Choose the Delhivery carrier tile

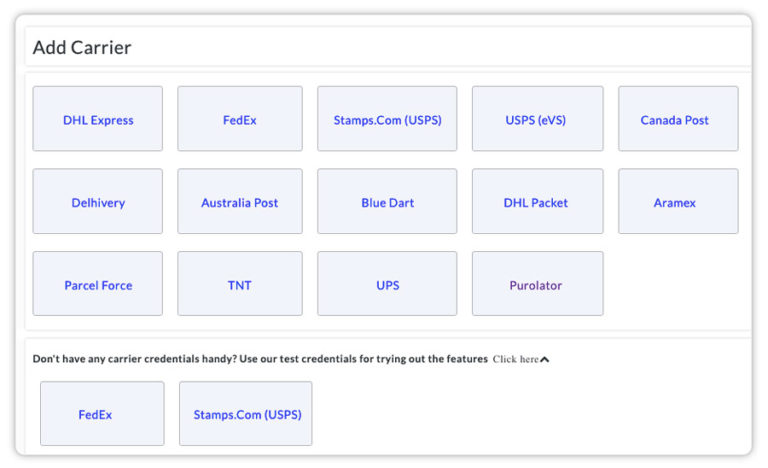point(98,202)
